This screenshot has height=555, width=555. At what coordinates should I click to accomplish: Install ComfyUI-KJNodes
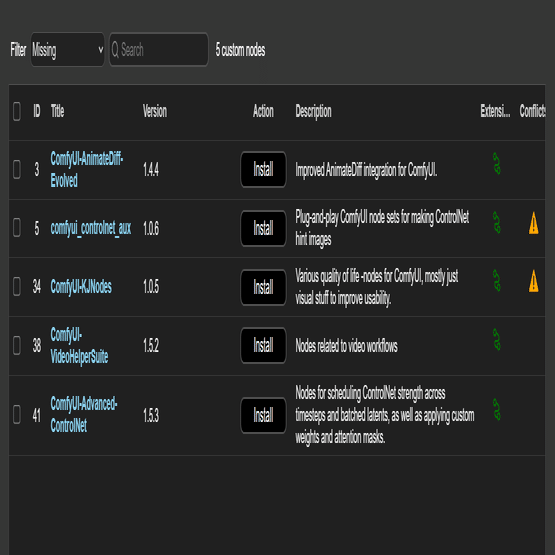[263, 287]
